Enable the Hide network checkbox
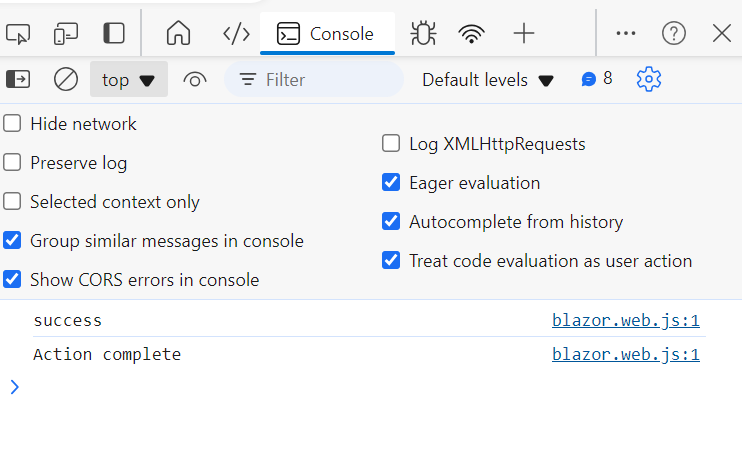 click(12, 124)
